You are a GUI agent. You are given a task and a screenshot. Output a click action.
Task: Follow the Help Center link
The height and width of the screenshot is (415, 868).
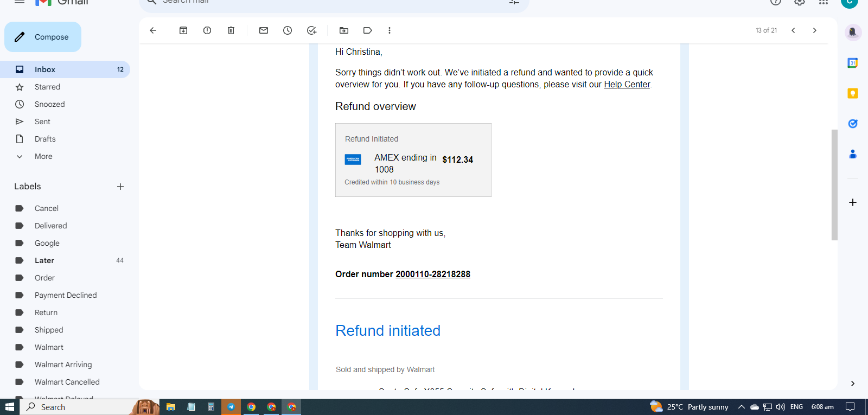coord(627,85)
